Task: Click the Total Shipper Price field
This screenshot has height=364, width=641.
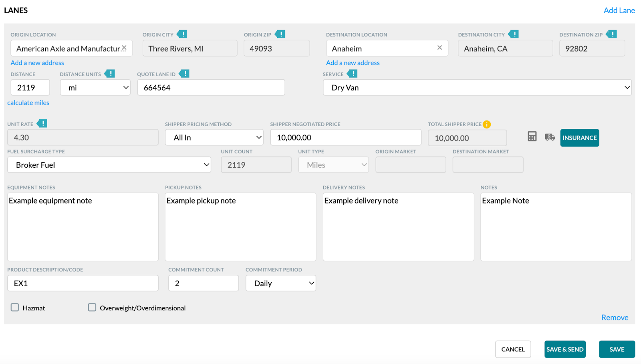Action: 468,138
